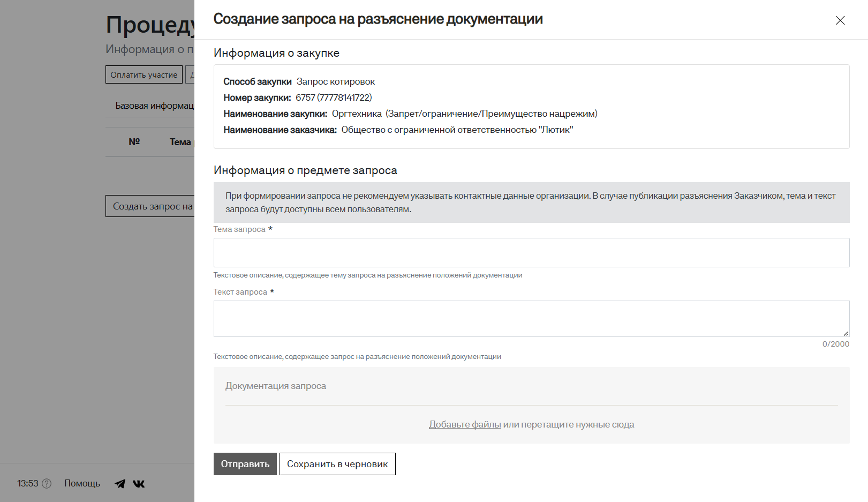This screenshot has width=868, height=502.
Task: Focus the Тема запроса input field
Action: tap(531, 252)
